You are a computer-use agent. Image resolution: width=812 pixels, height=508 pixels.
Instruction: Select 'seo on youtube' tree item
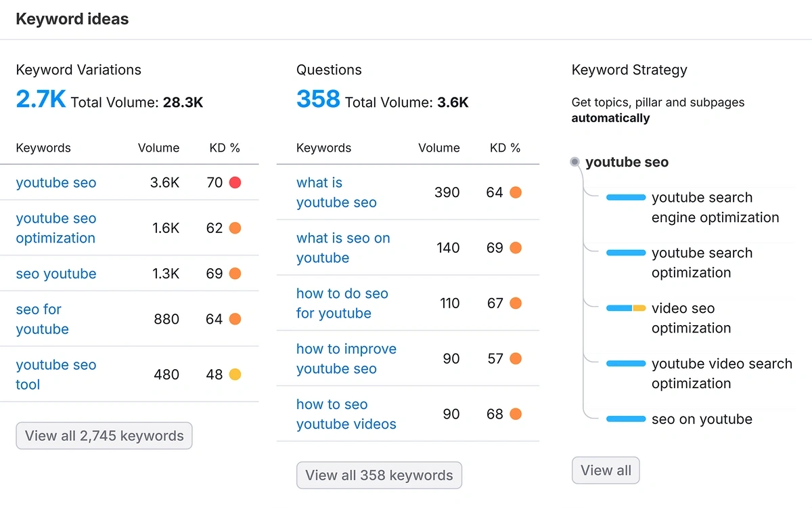point(702,419)
